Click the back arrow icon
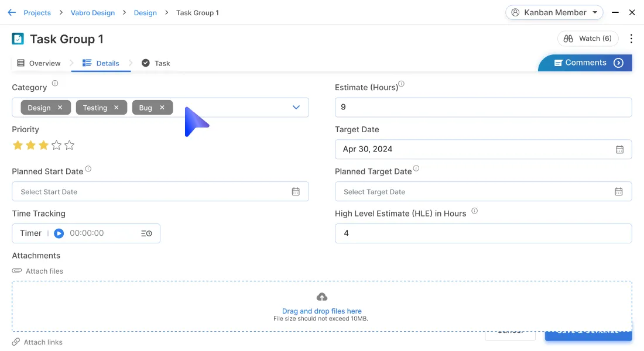644x351 pixels. (x=12, y=12)
